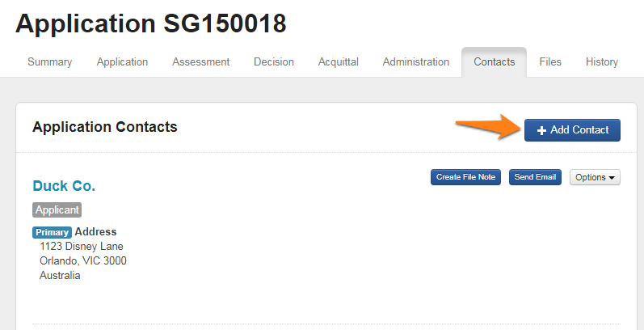Select the Decision tab
Screen dimensions: 644x330
point(274,62)
